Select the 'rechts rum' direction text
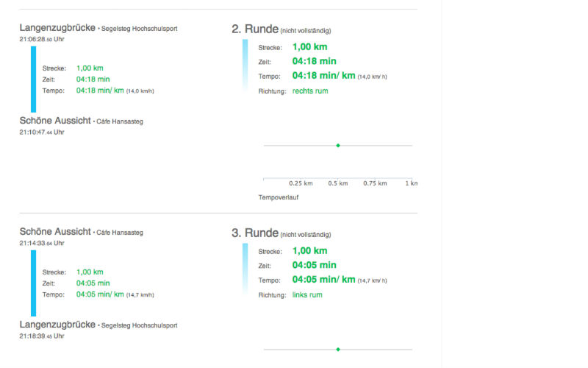Image resolution: width=588 pixels, height=368 pixels. tap(310, 91)
